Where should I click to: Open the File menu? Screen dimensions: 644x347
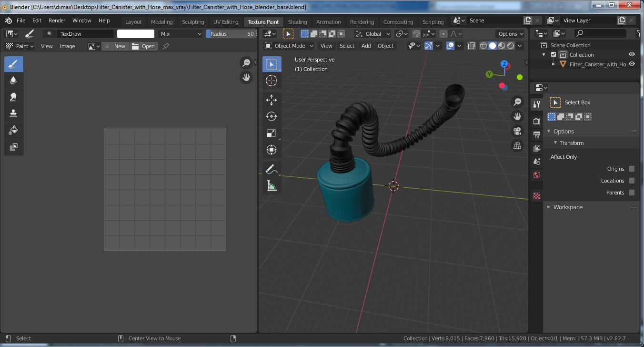point(21,20)
